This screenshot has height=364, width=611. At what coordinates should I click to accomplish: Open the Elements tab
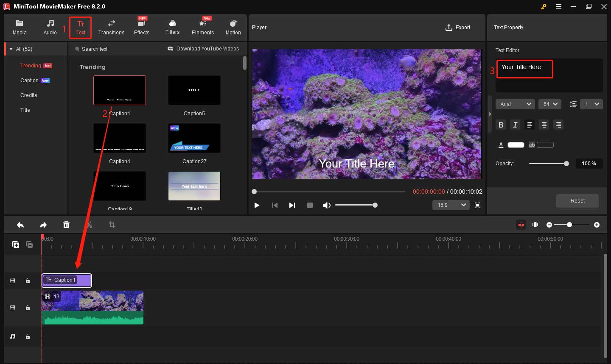(x=203, y=28)
